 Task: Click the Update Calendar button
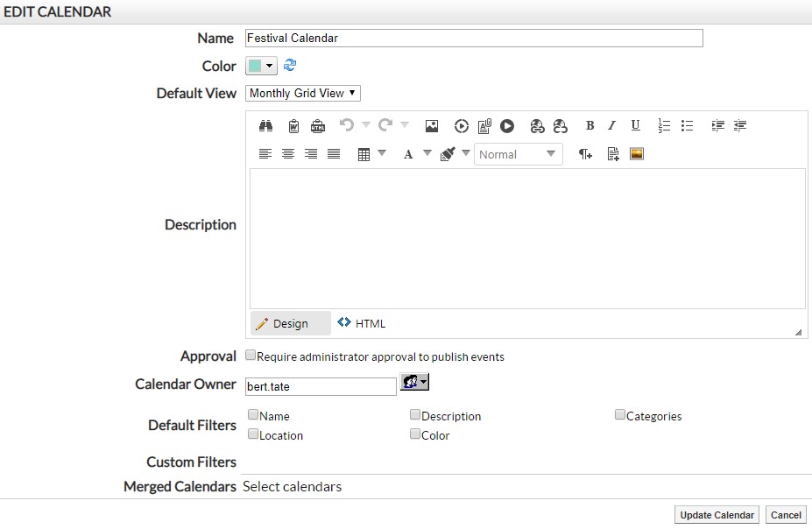coord(716,514)
